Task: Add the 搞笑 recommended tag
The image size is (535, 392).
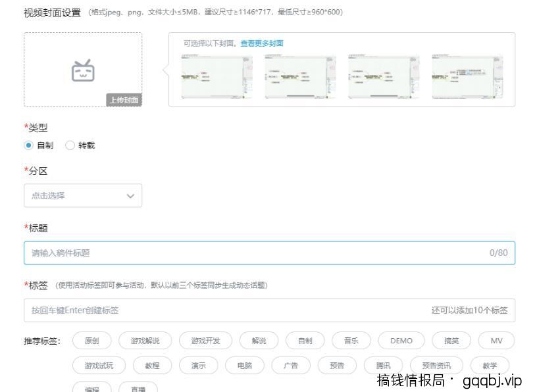Action: coord(450,340)
